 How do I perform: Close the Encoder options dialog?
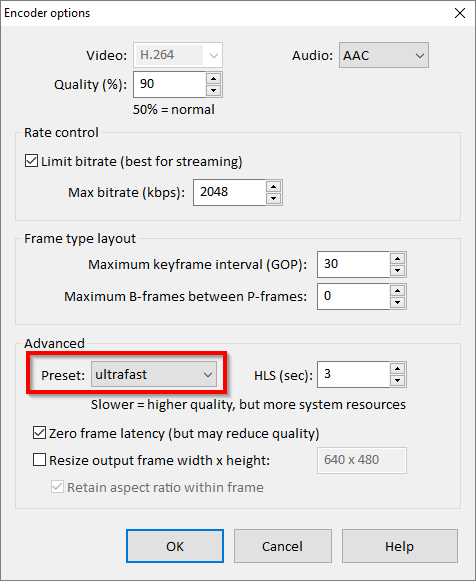coord(460,13)
